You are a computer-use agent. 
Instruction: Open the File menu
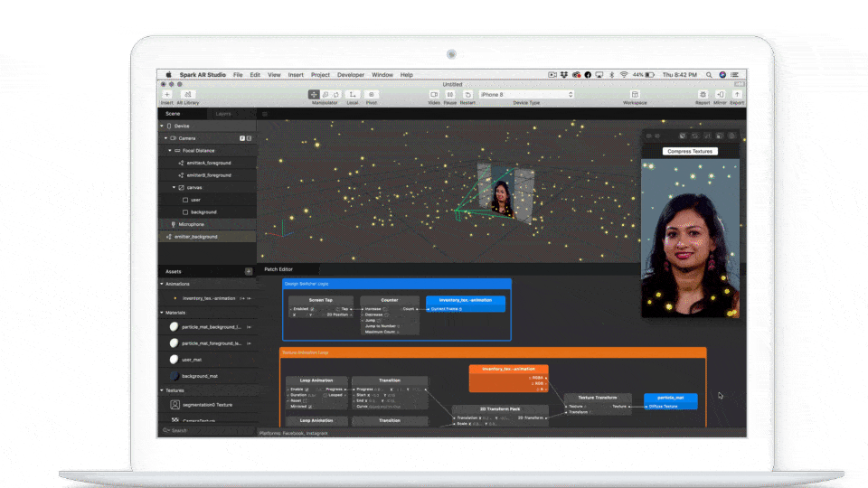pyautogui.click(x=238, y=75)
